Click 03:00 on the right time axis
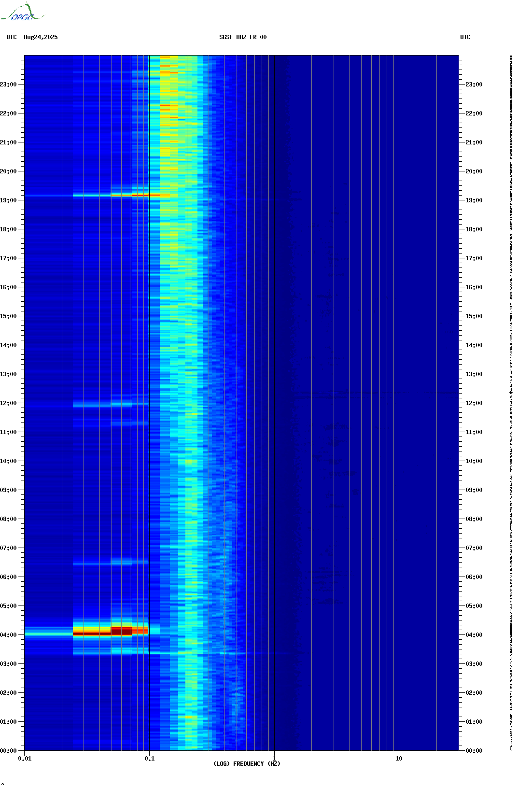Screen dimensions: 532x789 tap(474, 664)
